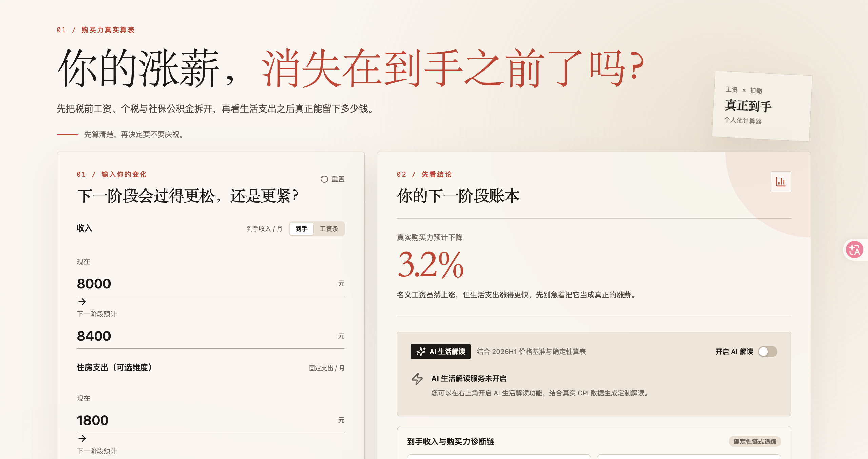
Task: Click the 3.2% purchasing power figure
Action: 431,265
